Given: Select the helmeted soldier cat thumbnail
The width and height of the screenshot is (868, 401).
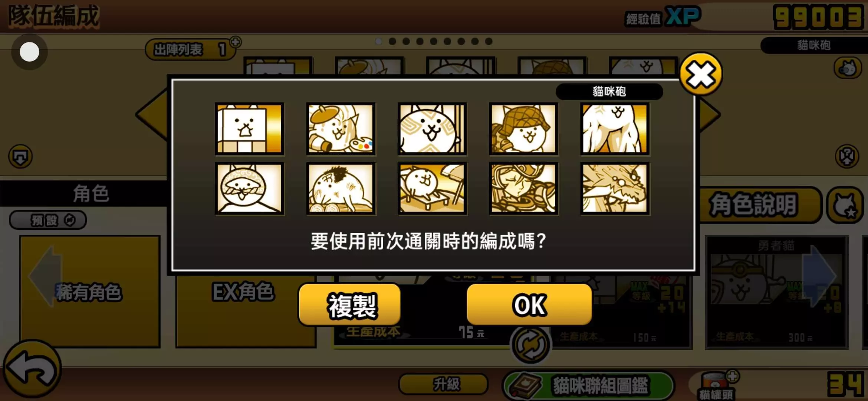Looking at the screenshot, I should click(x=523, y=129).
